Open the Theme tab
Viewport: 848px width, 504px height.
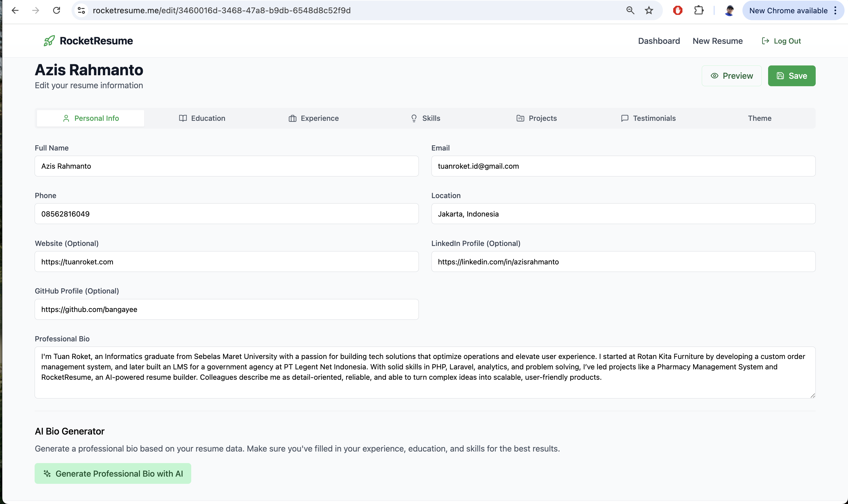(x=759, y=118)
